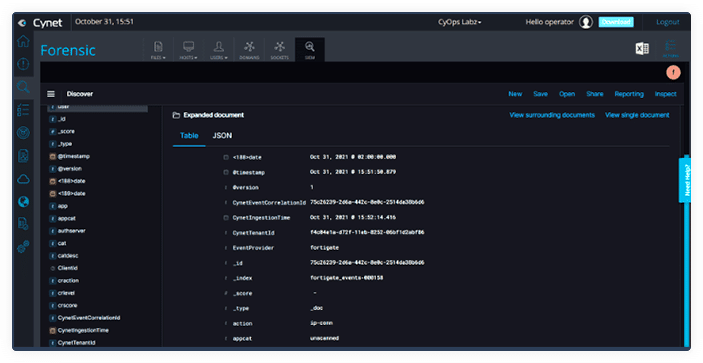Open the cloud icon in left sidebar
Viewport: 703px width, 363px height.
[23, 179]
